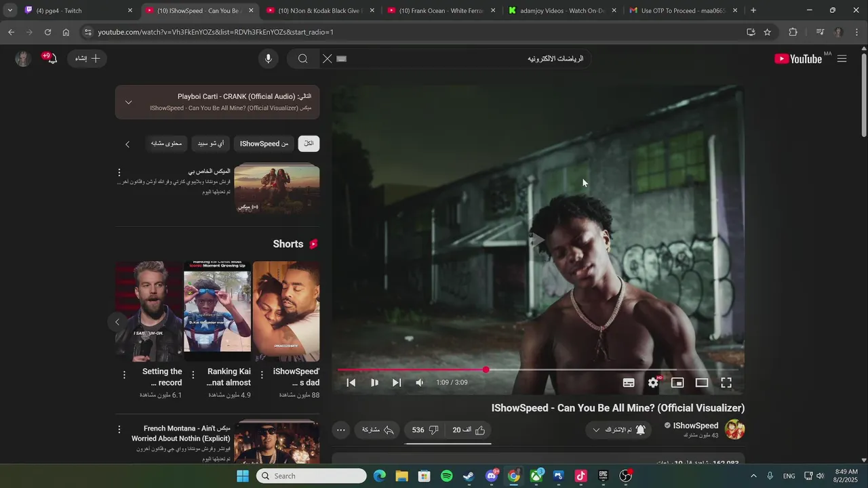Screen dimensions: 868x488
Task: Click the browser home button
Action: [66, 32]
